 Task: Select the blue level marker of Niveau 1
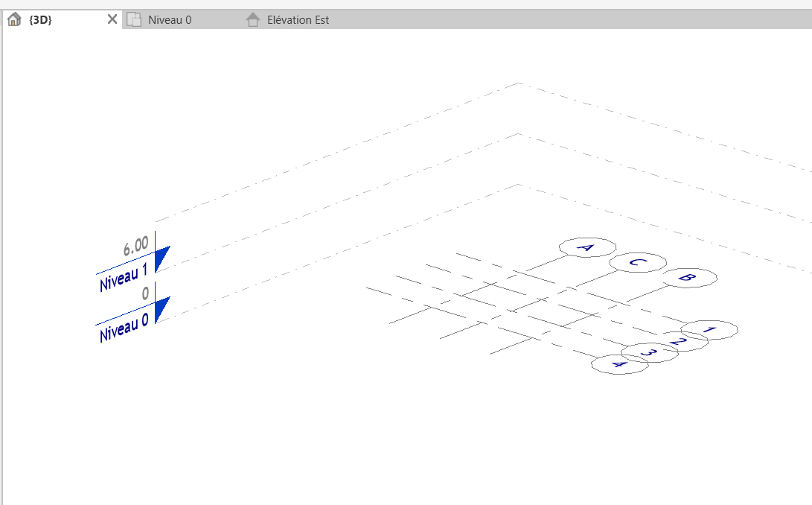point(162,258)
